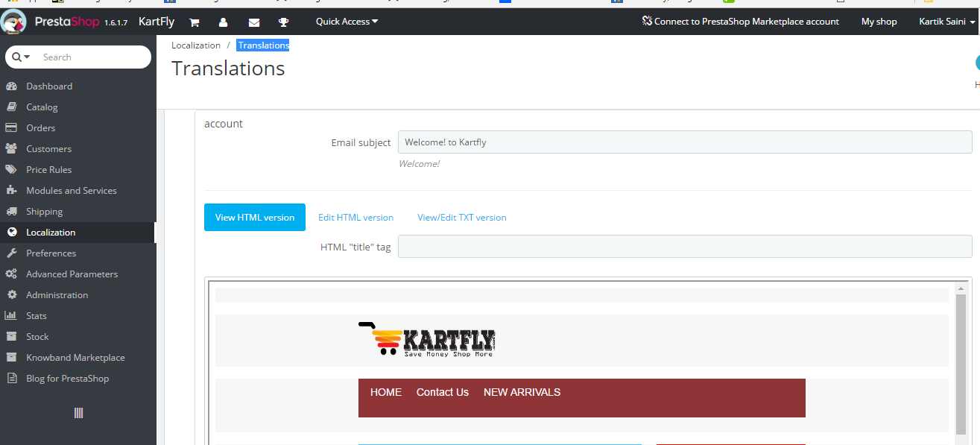The image size is (980, 445).
Task: Click the Blog for PrestaShop document icon
Action: [x=11, y=379]
